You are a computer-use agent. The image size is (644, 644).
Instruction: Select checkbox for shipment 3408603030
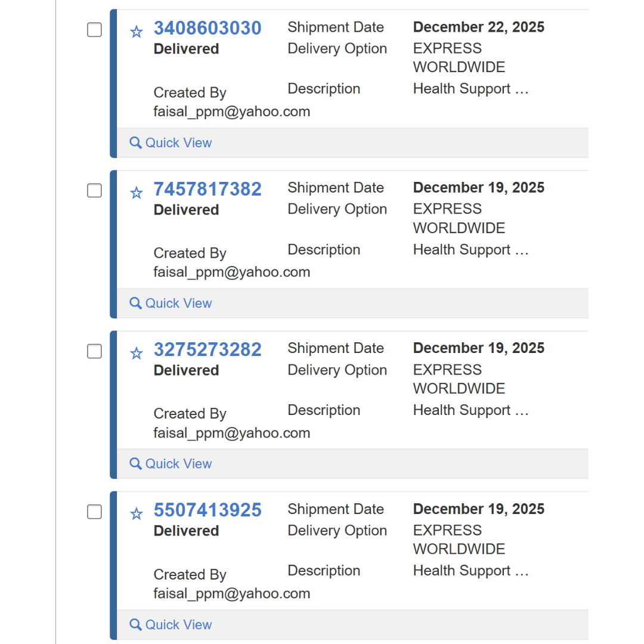[94, 30]
